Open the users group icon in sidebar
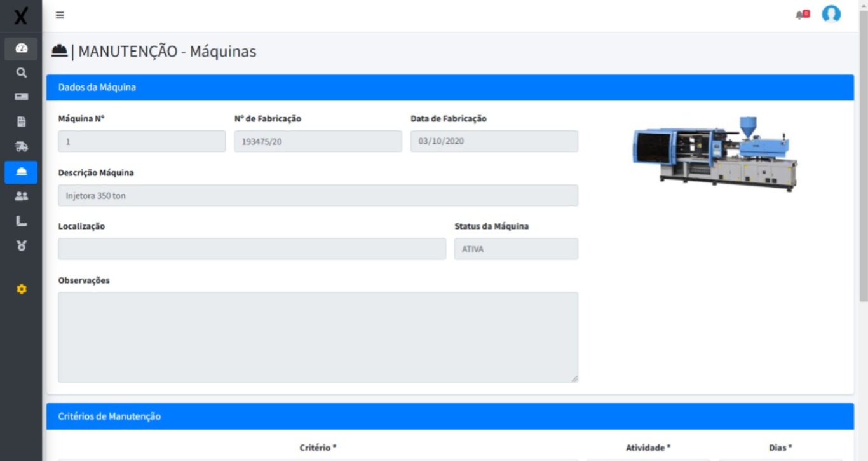 point(21,196)
